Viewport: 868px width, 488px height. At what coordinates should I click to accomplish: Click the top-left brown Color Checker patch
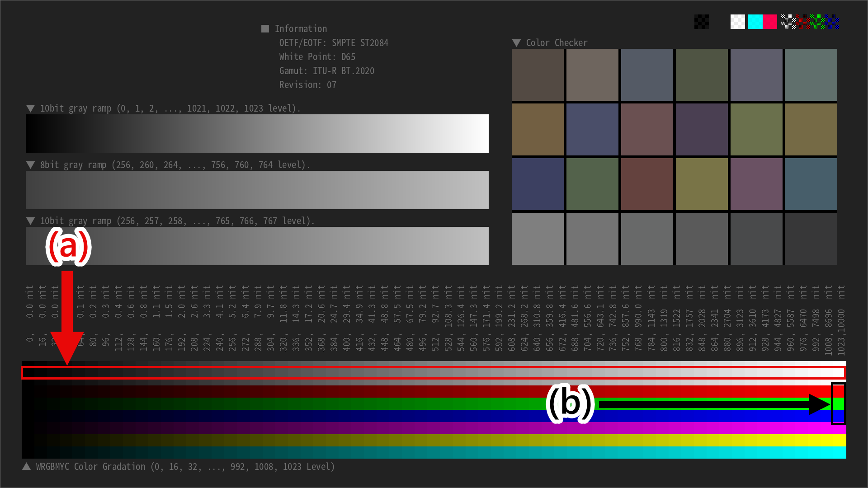[538, 75]
